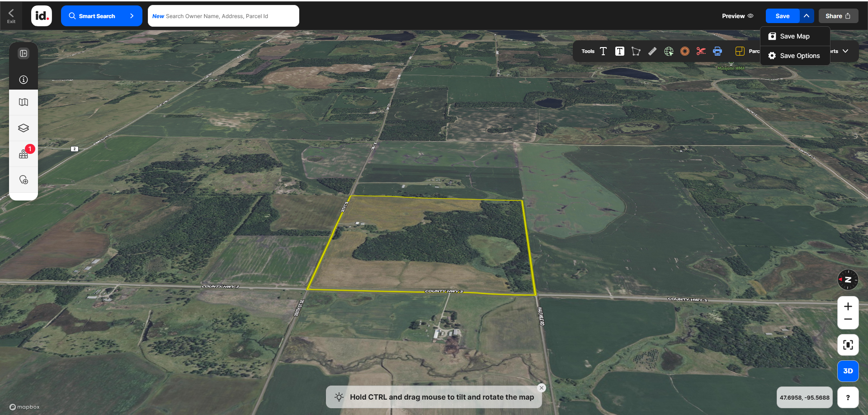868x415 pixels.
Task: Select the plain Text tool
Action: 603,51
